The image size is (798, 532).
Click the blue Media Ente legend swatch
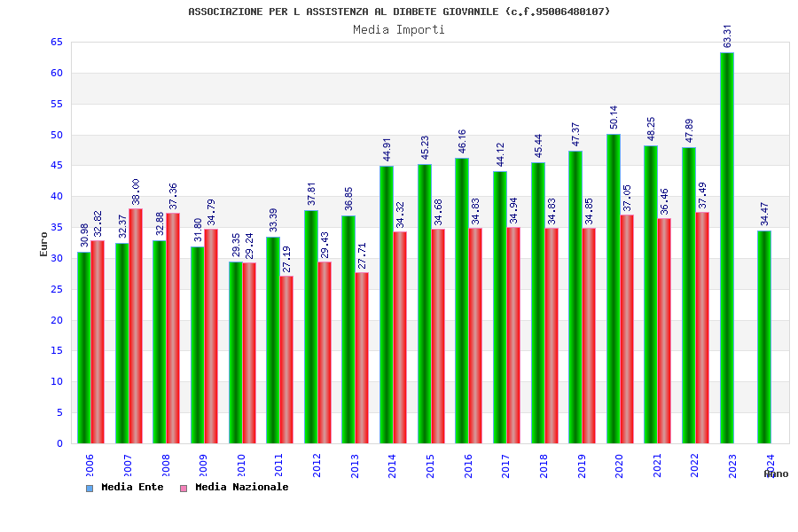(x=90, y=489)
